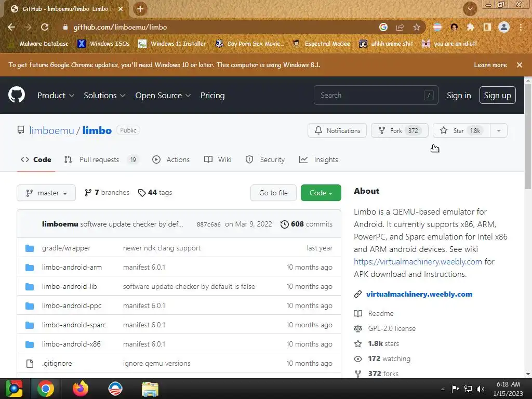Open https://virtualmachinery.weebly.com link in description
This screenshot has width=532, height=399.
tap(418, 262)
